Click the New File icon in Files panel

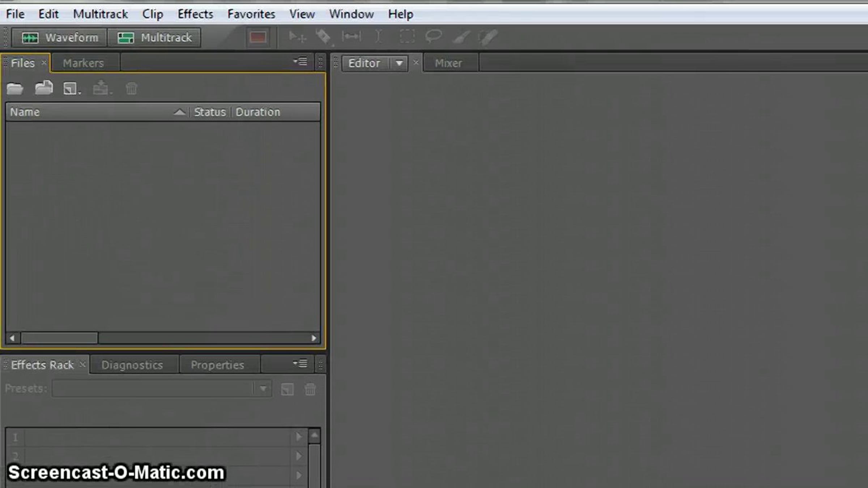point(71,89)
